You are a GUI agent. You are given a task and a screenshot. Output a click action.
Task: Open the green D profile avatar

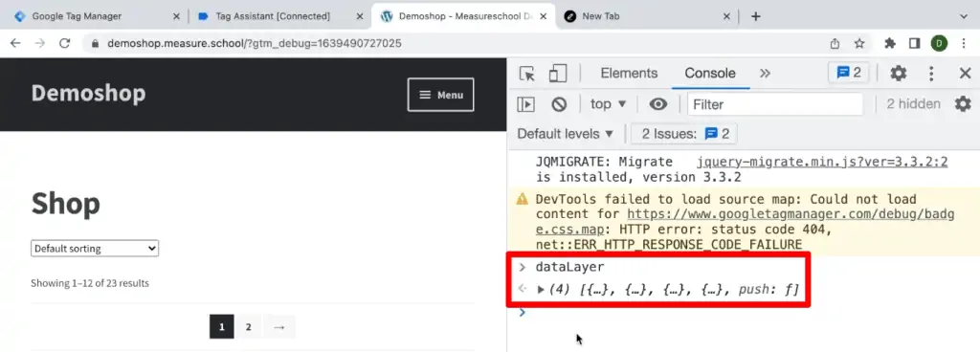[939, 43]
